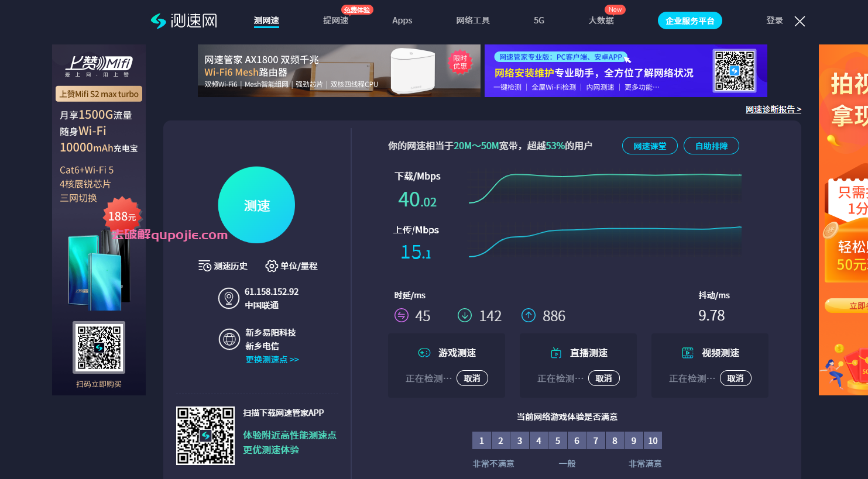Click the 188元 price badge
868x479 pixels.
(x=122, y=216)
